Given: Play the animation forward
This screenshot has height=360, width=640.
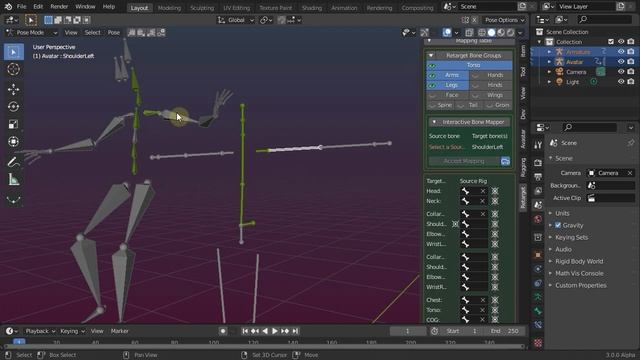Looking at the screenshot, I should pyautogui.click(x=275, y=331).
